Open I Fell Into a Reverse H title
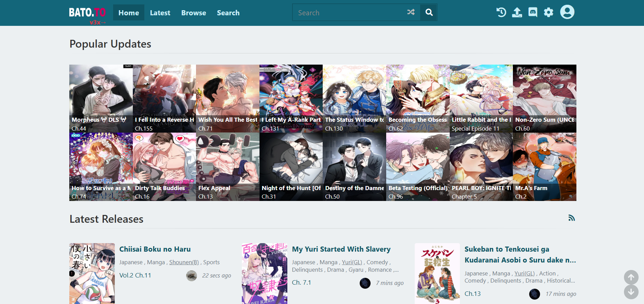 tap(164, 120)
